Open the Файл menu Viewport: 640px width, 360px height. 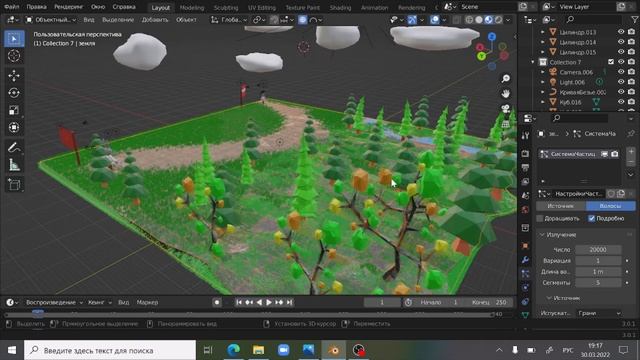[x=11, y=7]
